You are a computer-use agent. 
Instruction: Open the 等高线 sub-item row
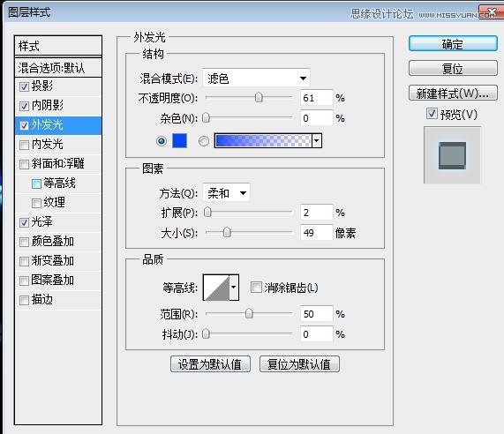click(58, 183)
